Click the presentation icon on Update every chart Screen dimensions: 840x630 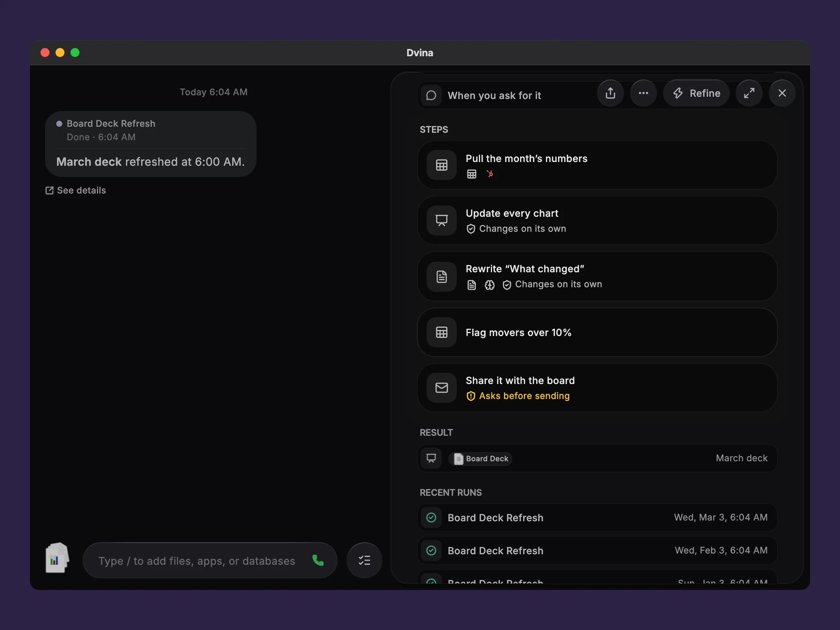tap(441, 220)
